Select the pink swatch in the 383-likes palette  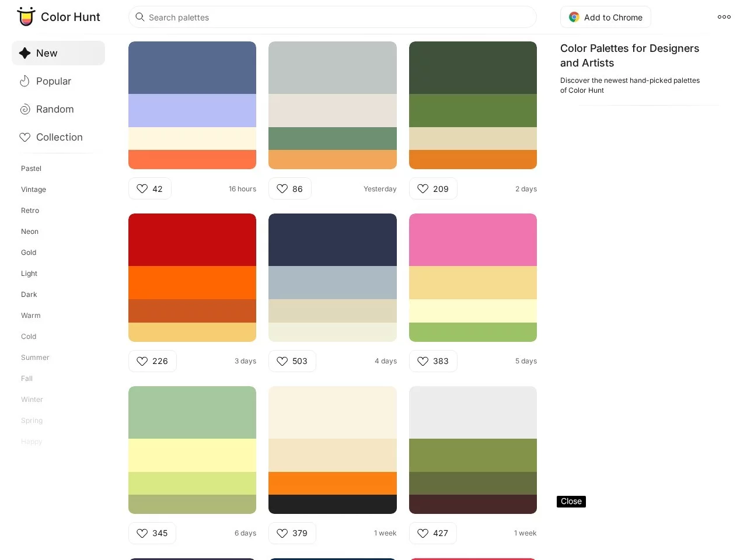coord(473,239)
